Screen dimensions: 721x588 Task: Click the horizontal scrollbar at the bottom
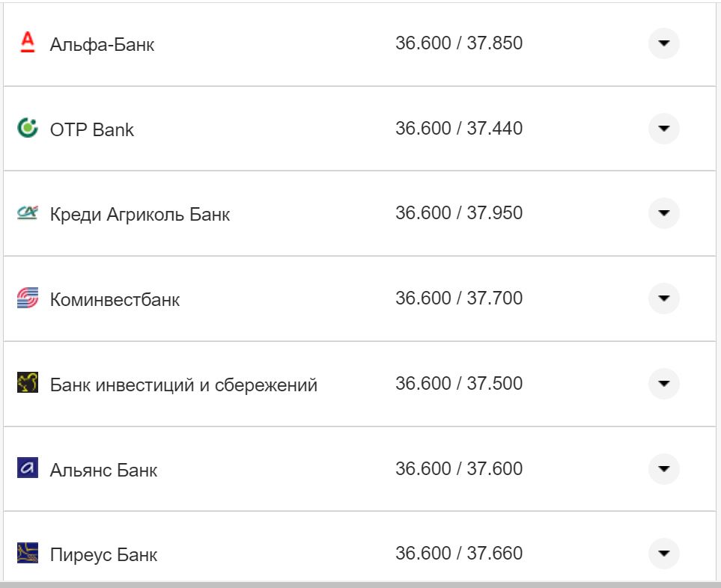[360, 584]
